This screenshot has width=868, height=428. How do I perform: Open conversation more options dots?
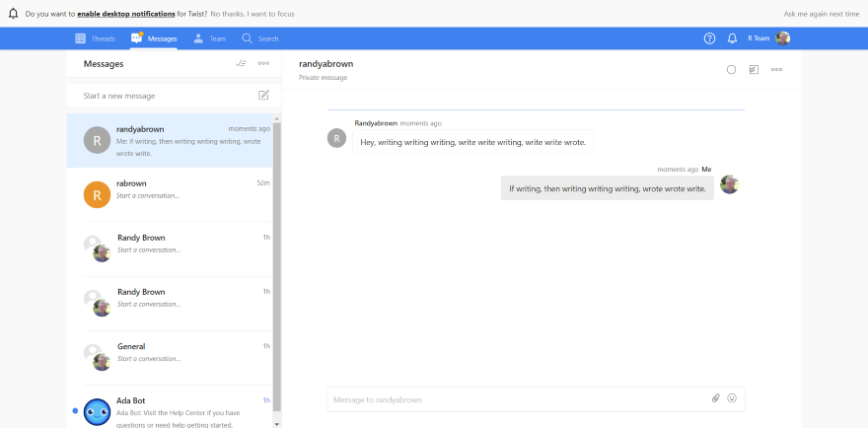tap(776, 70)
